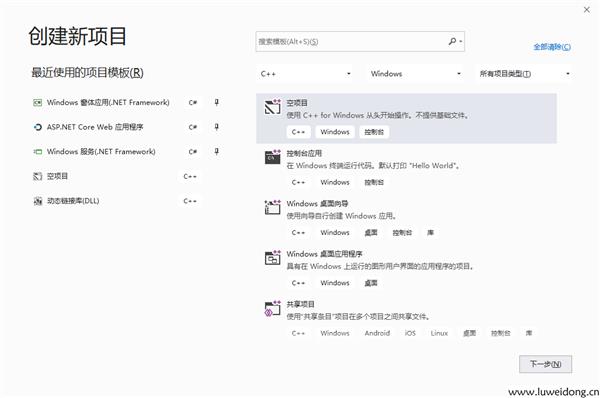Click the 空项目 icon in template list
The image size is (600, 398).
pos(272,107)
